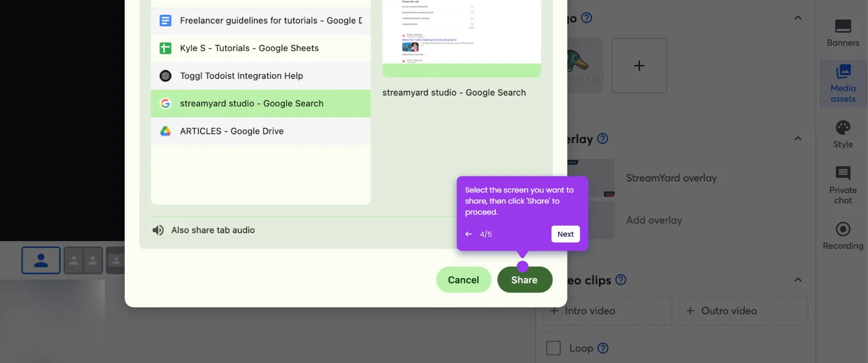Open help icon next to Logo heading
The height and width of the screenshot is (363, 868).
(586, 18)
